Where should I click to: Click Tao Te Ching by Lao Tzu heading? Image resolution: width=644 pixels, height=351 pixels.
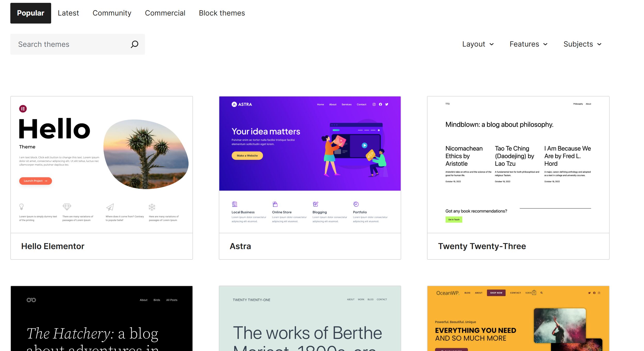tap(514, 156)
